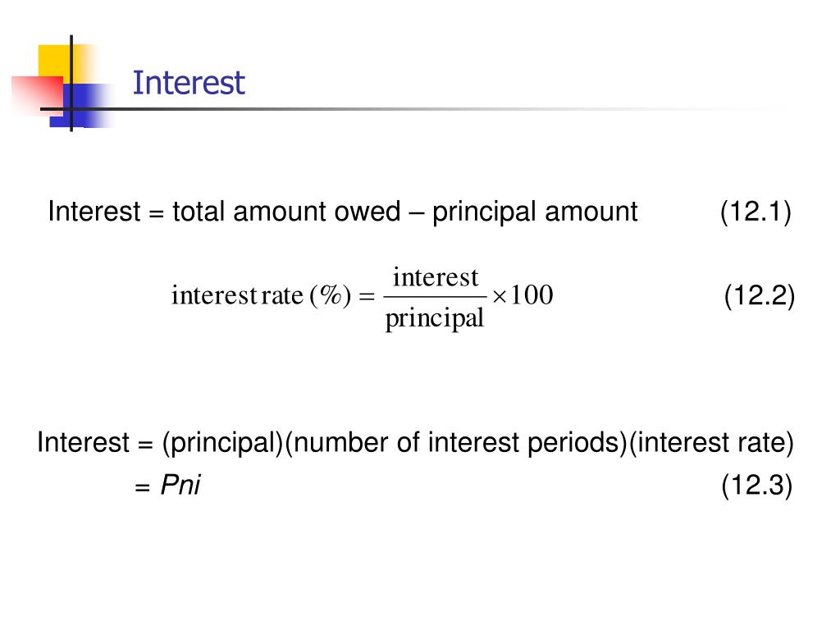
Task: Click the red square in the logo
Action: click(x=38, y=95)
